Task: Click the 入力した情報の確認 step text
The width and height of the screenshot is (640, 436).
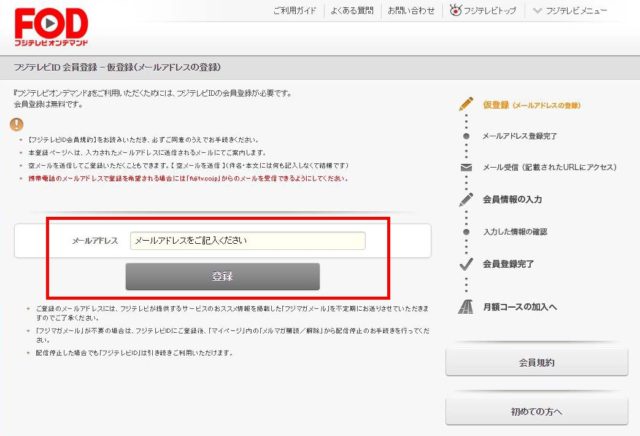Action: [x=515, y=232]
